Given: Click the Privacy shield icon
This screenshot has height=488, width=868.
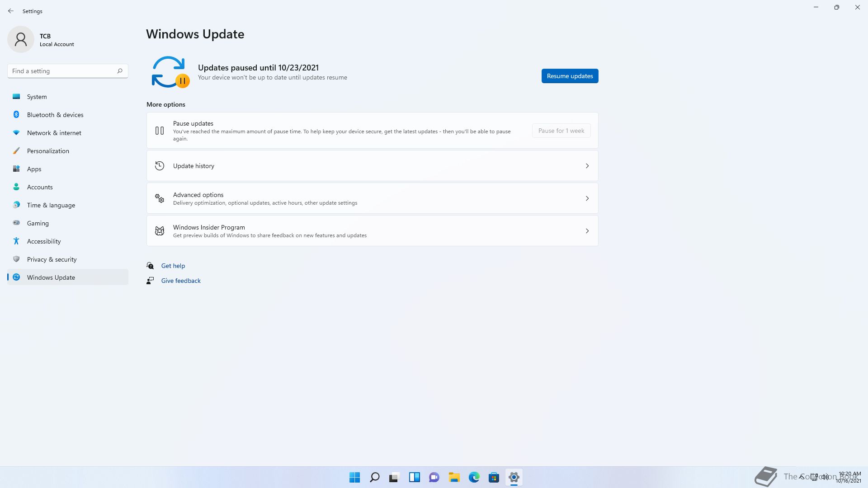Looking at the screenshot, I should (16, 259).
